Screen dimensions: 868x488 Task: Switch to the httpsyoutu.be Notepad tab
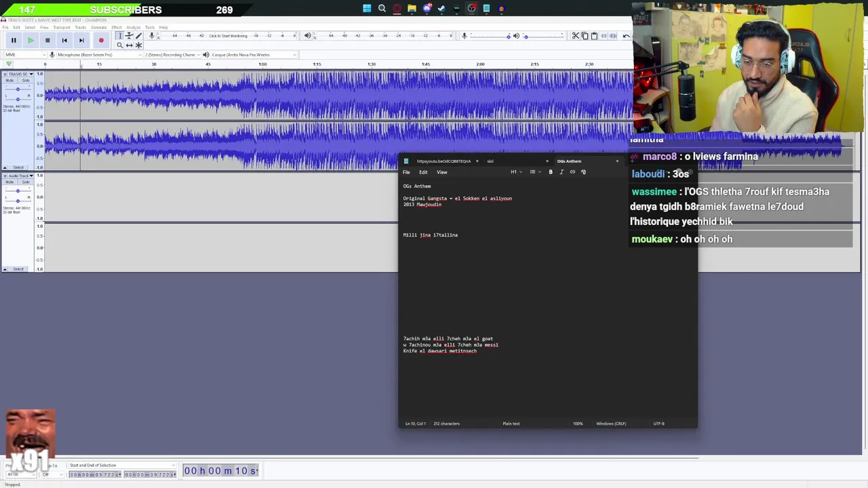pyautogui.click(x=443, y=161)
